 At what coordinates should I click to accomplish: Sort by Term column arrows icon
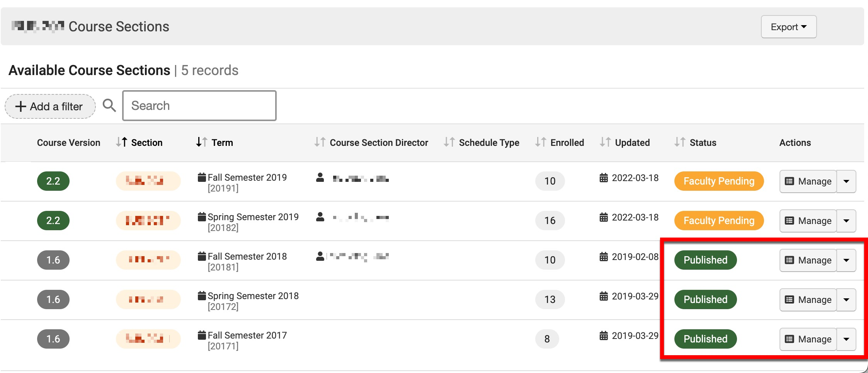(201, 142)
